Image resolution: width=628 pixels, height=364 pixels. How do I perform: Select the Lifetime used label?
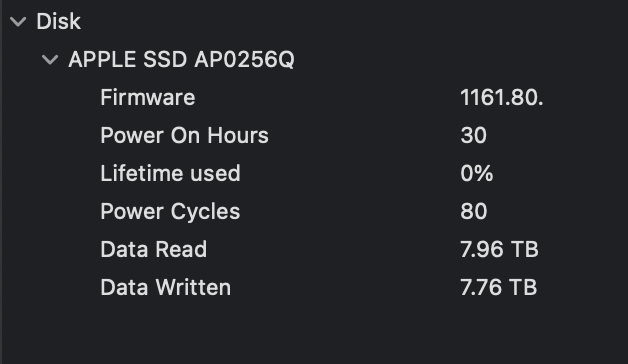click(171, 173)
